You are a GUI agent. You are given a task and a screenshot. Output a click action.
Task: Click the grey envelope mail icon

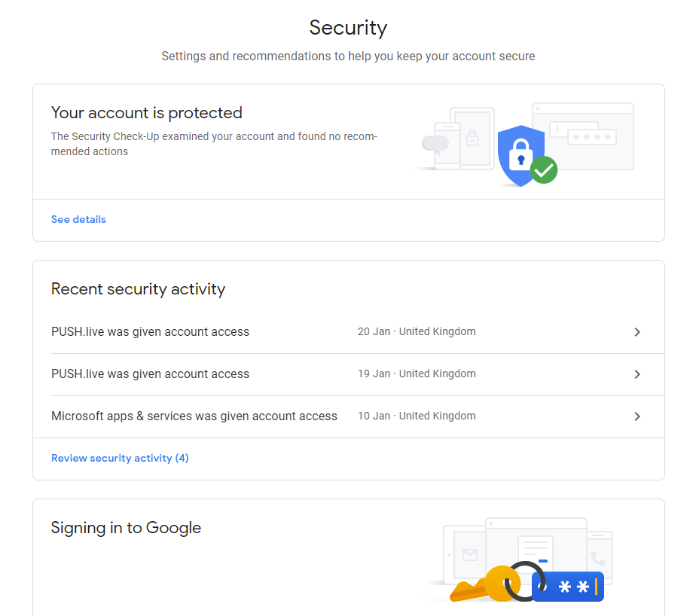(x=470, y=554)
